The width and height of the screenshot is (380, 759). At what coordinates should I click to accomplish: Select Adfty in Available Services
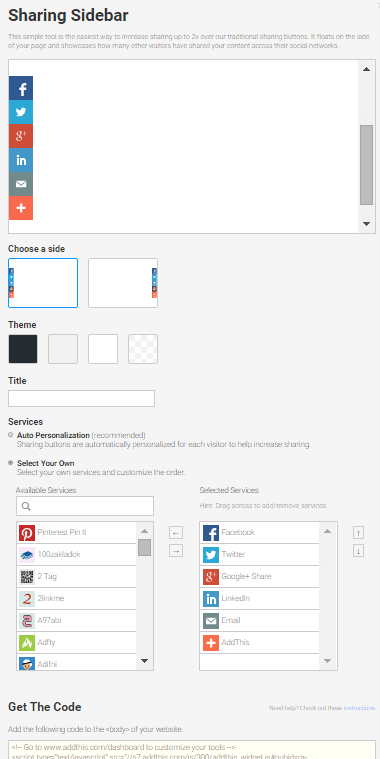(77, 642)
